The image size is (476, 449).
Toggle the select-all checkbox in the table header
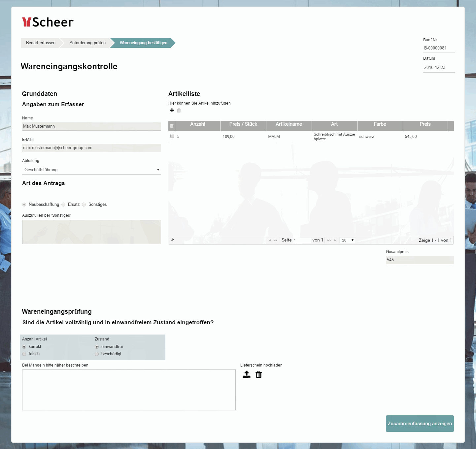pyautogui.click(x=172, y=126)
